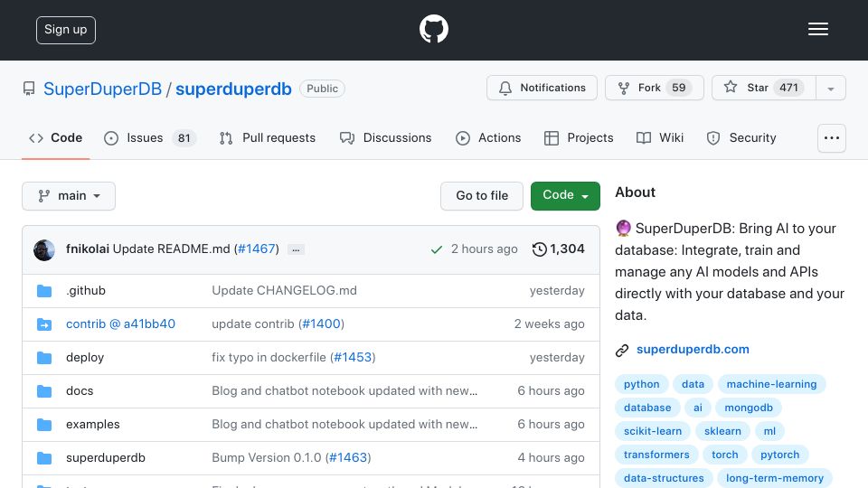Open the superduperdb source folder
This screenshot has width=868, height=488.
click(106, 457)
